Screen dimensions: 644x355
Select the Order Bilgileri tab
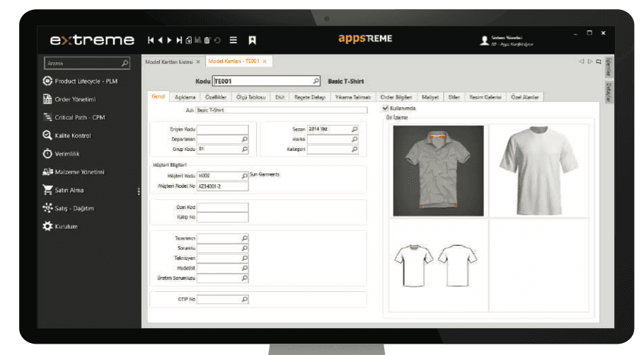[396, 97]
